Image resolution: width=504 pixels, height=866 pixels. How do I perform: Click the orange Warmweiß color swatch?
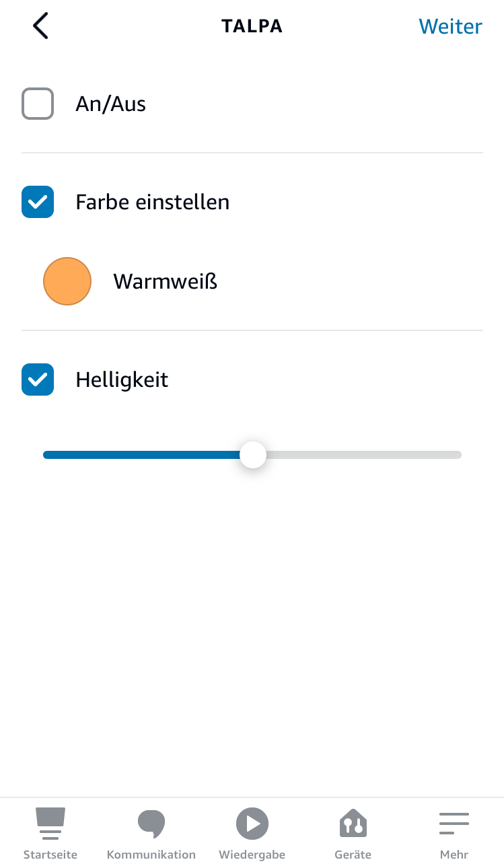pos(67,281)
